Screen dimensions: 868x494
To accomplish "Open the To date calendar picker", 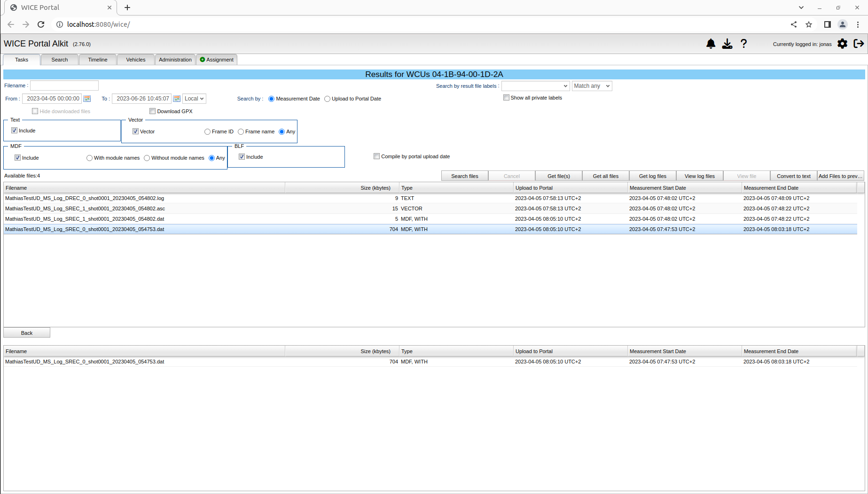I will tap(177, 99).
